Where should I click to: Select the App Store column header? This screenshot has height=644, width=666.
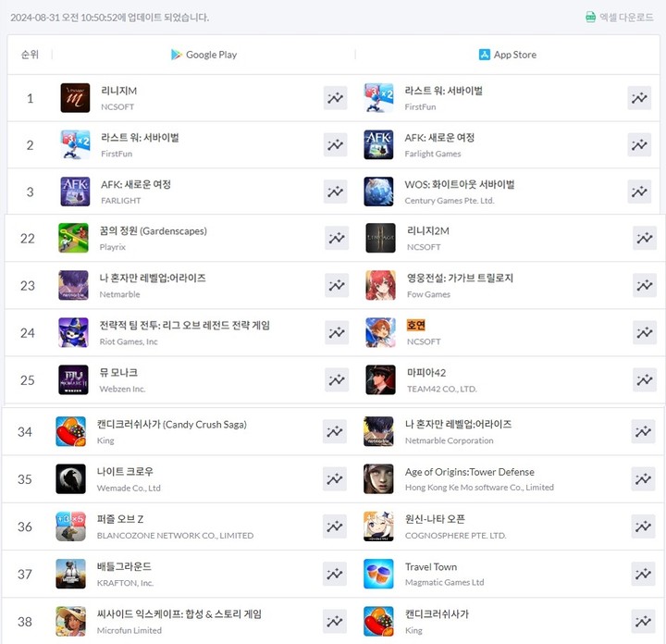[508, 55]
